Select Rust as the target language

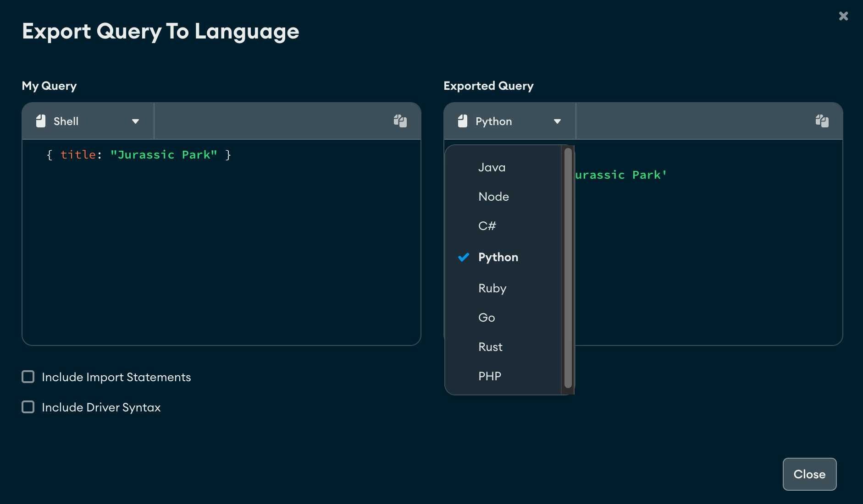pyautogui.click(x=490, y=347)
